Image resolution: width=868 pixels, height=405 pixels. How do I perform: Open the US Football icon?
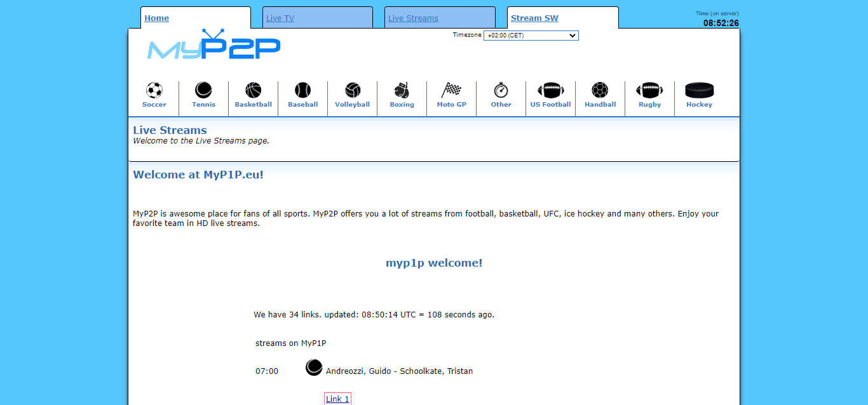pyautogui.click(x=550, y=90)
